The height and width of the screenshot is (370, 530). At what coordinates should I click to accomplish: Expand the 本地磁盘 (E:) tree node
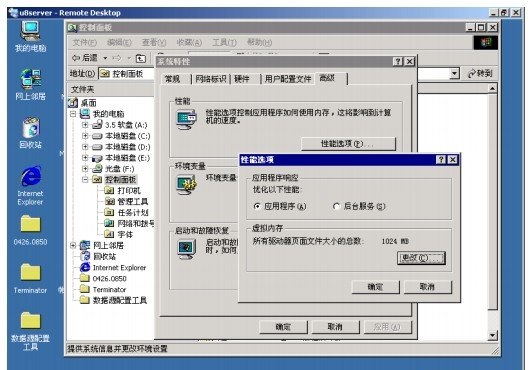85,158
